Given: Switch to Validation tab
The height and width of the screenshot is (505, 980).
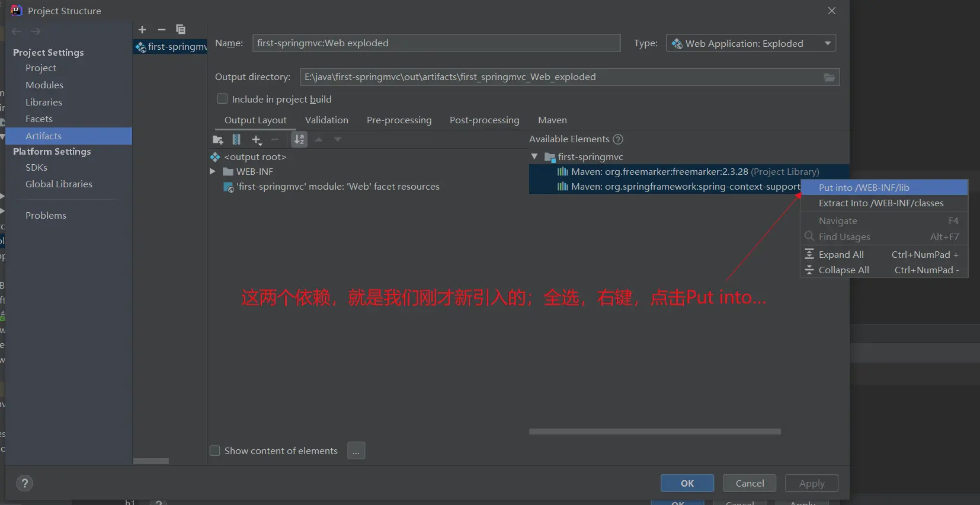Looking at the screenshot, I should tap(326, 120).
